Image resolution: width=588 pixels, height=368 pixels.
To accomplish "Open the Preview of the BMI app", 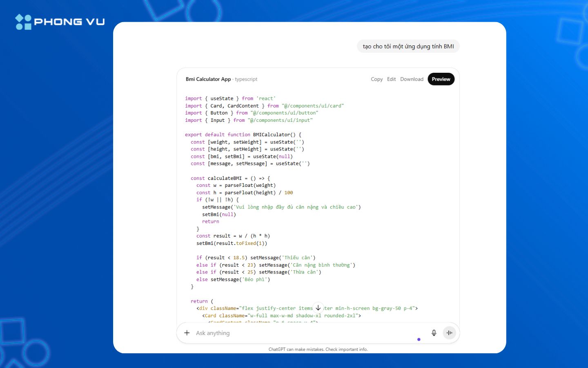I will pos(441,79).
